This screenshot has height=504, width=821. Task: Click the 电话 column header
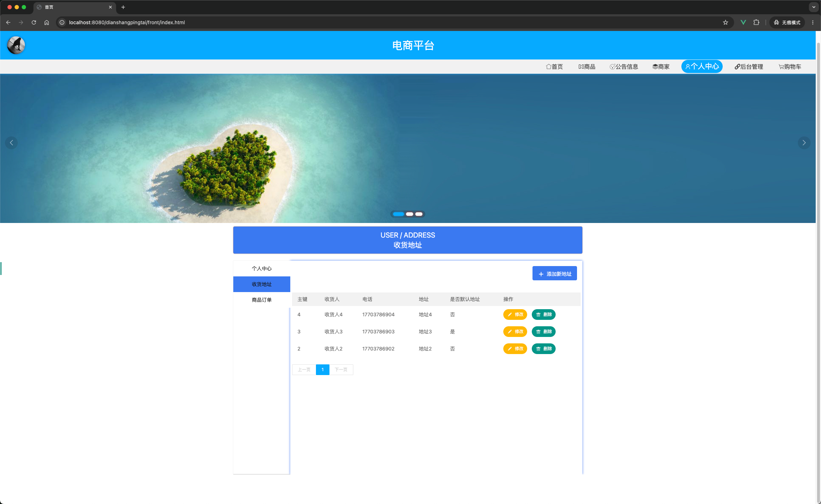pos(367,299)
